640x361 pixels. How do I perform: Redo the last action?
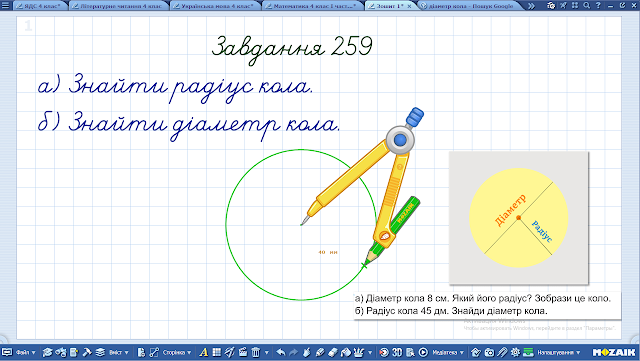(293, 352)
